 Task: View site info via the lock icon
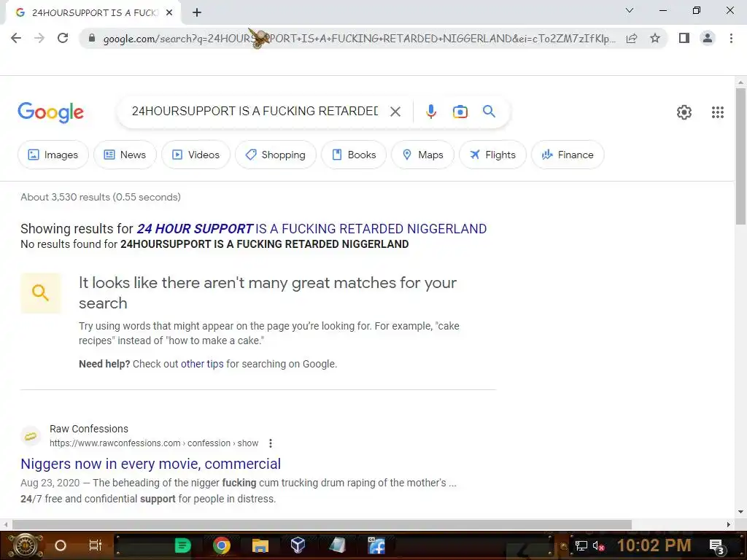[92, 38]
